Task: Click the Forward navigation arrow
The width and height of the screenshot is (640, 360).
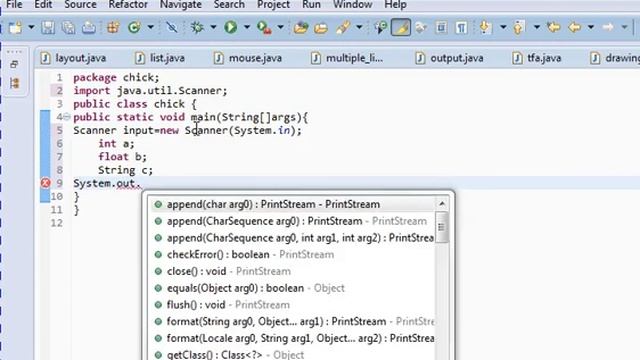Action: [608, 27]
